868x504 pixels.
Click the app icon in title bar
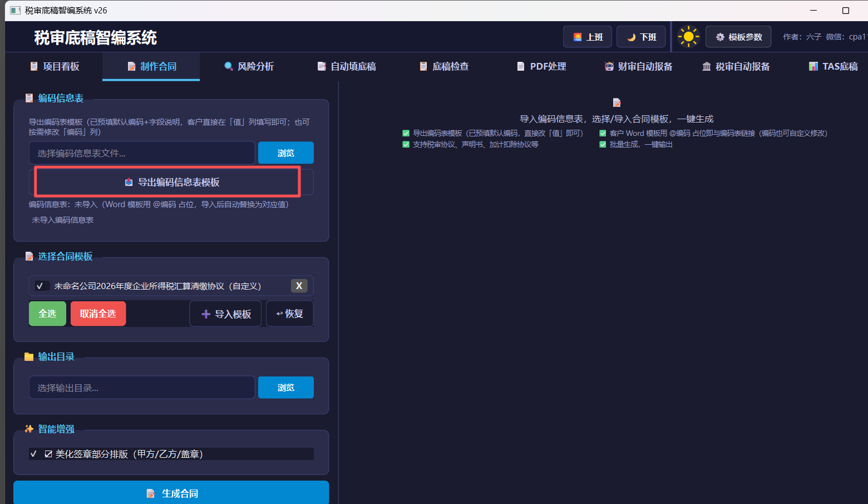[15, 11]
